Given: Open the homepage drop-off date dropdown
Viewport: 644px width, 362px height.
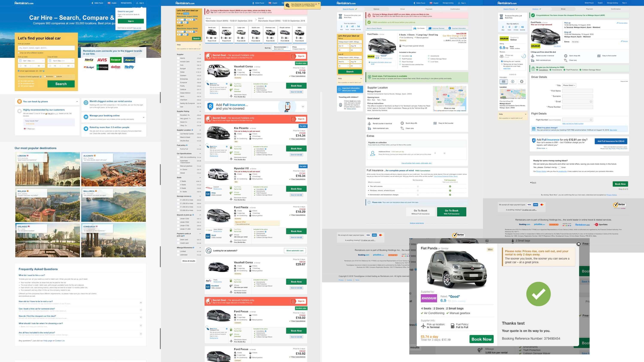Looking at the screenshot, I should (x=61, y=61).
